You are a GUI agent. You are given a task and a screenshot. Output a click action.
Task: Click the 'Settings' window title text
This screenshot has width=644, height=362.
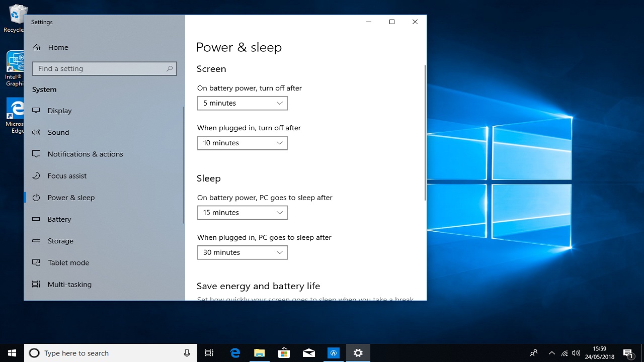point(42,22)
